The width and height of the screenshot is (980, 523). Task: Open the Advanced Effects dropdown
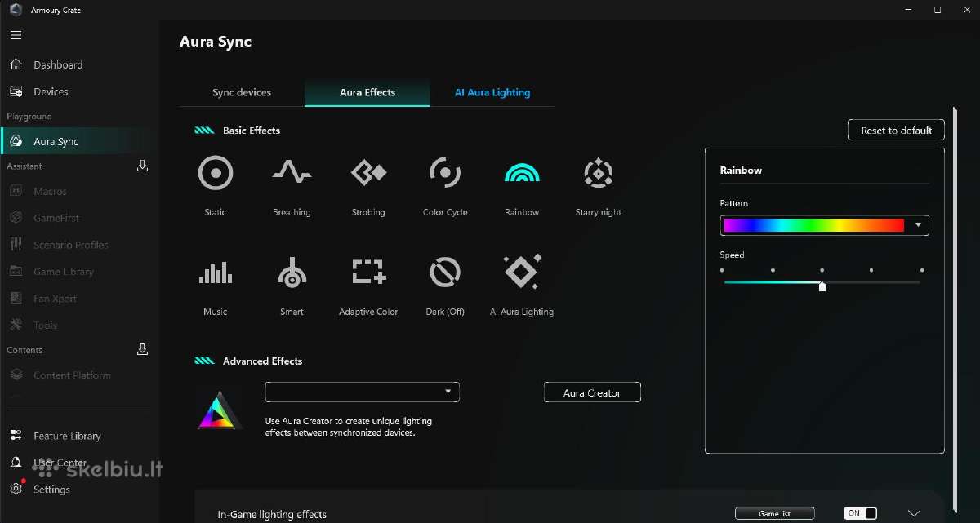tap(363, 392)
